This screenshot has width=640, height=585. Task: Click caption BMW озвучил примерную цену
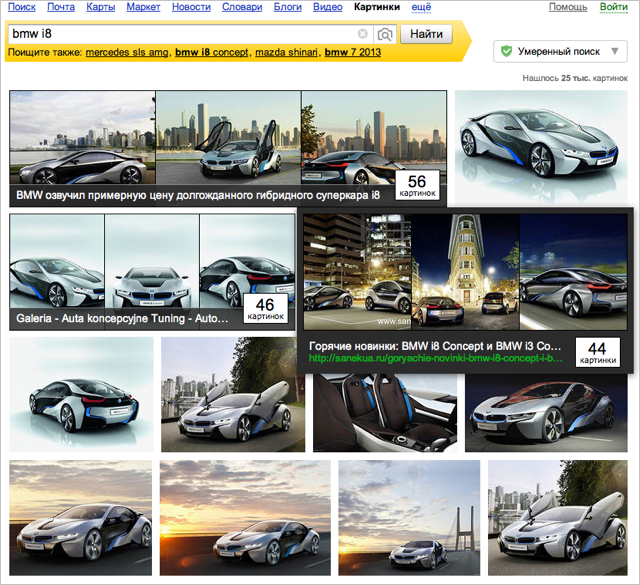tap(198, 195)
